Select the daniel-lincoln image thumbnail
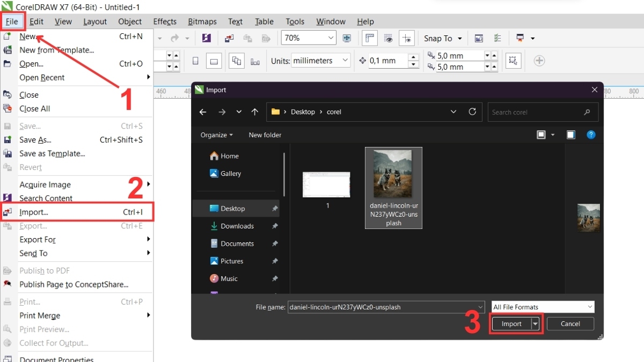 click(393, 188)
